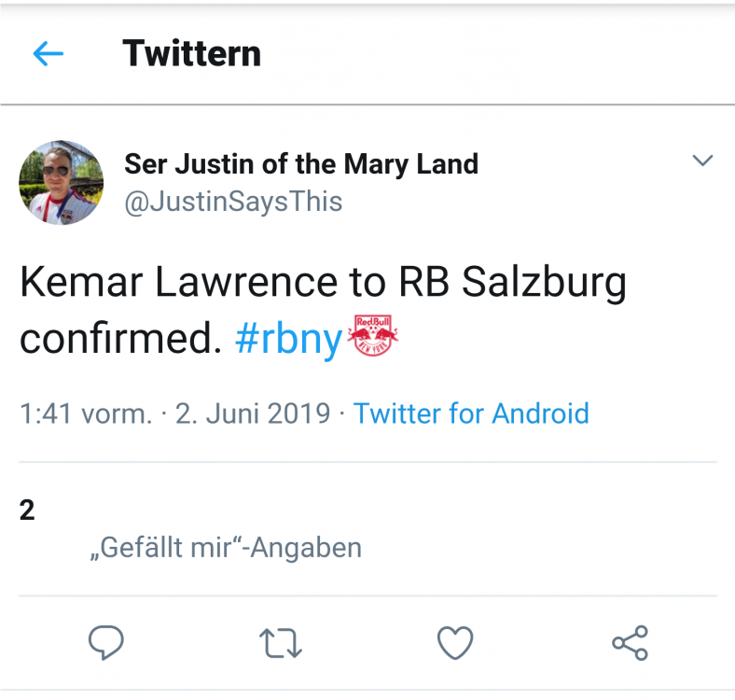The height and width of the screenshot is (700, 735).
Task: Like the tweet with the heart icon
Action: point(454,643)
